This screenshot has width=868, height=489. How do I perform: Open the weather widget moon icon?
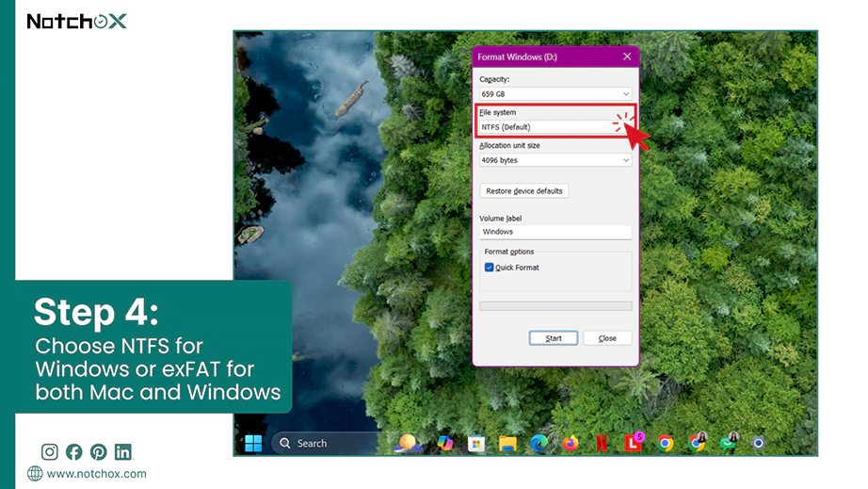[408, 443]
